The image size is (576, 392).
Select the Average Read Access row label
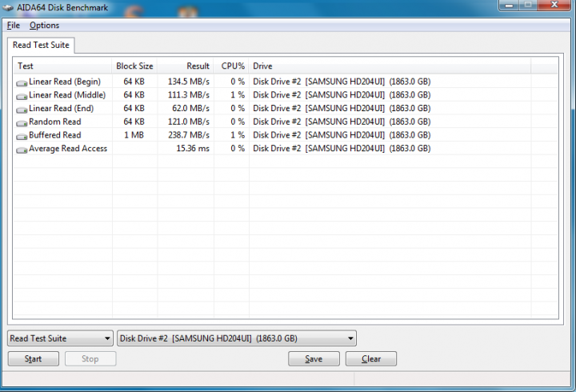click(68, 149)
